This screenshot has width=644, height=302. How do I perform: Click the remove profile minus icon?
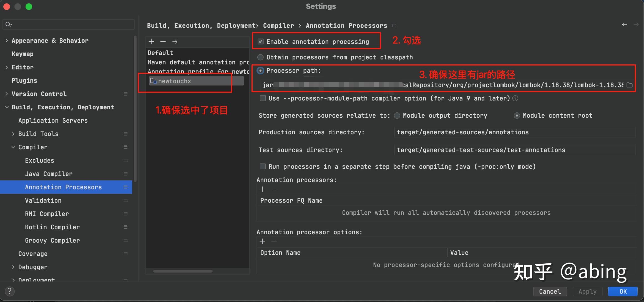pos(163,42)
